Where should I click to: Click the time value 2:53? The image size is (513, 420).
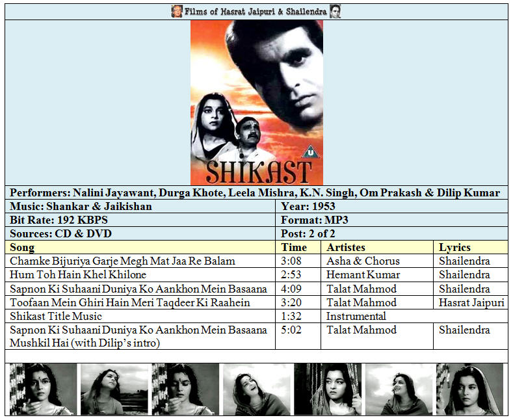tap(291, 275)
